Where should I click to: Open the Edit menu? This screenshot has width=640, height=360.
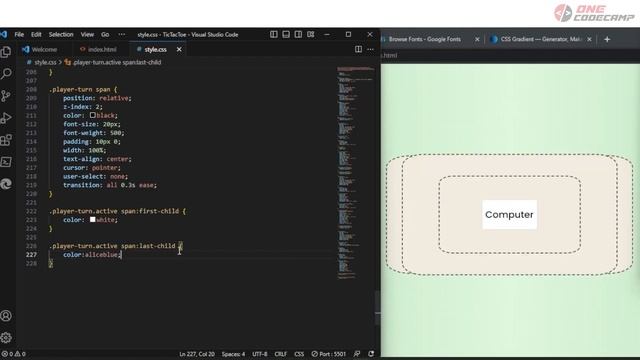36,35
